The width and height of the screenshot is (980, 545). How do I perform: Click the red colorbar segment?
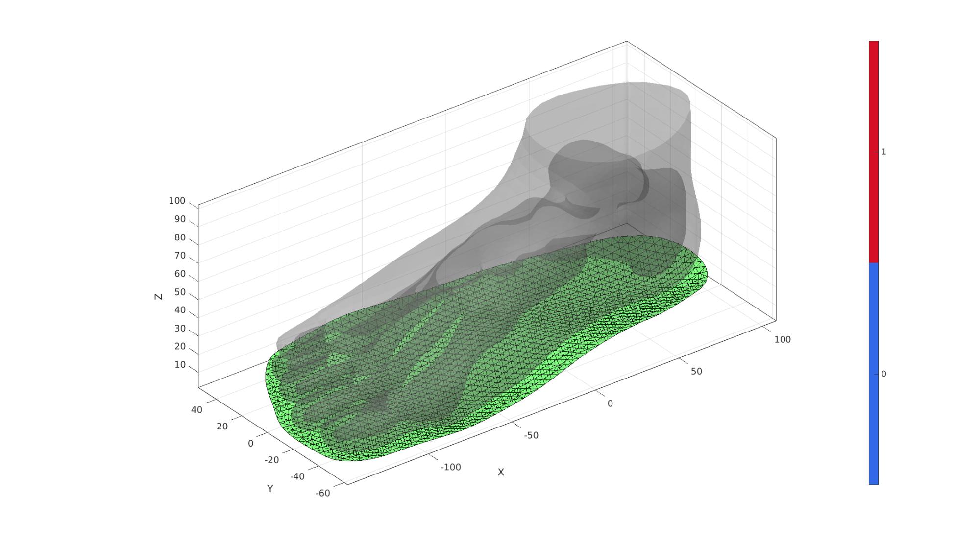874,152
